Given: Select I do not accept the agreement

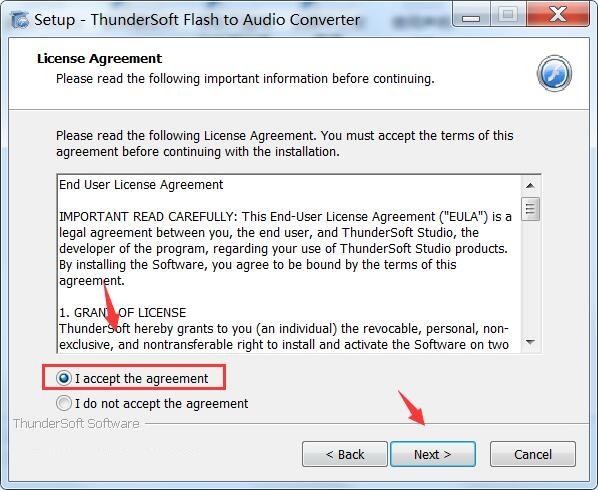Looking at the screenshot, I should coord(152,403).
